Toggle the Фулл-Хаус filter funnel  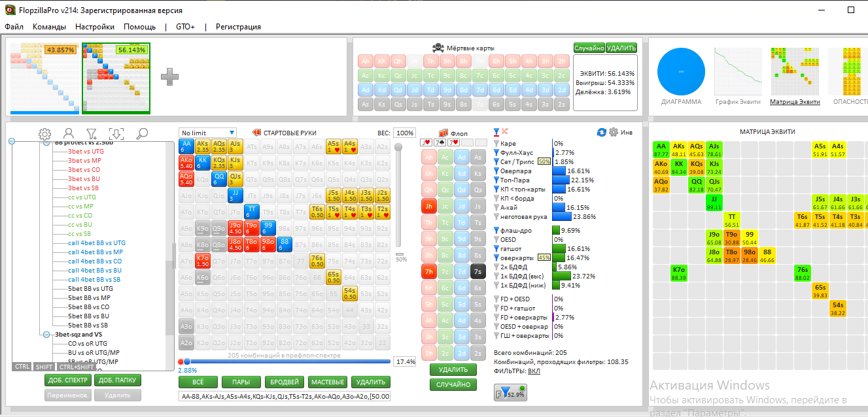click(496, 152)
